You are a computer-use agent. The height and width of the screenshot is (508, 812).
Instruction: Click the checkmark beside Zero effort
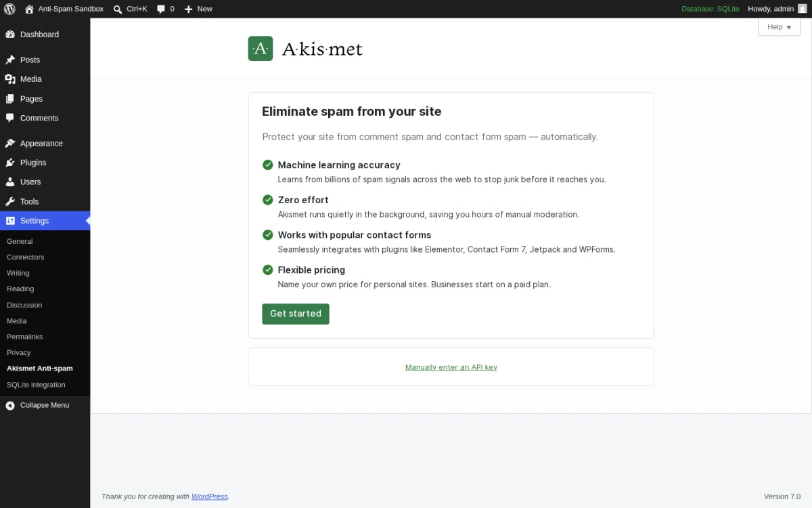click(268, 200)
